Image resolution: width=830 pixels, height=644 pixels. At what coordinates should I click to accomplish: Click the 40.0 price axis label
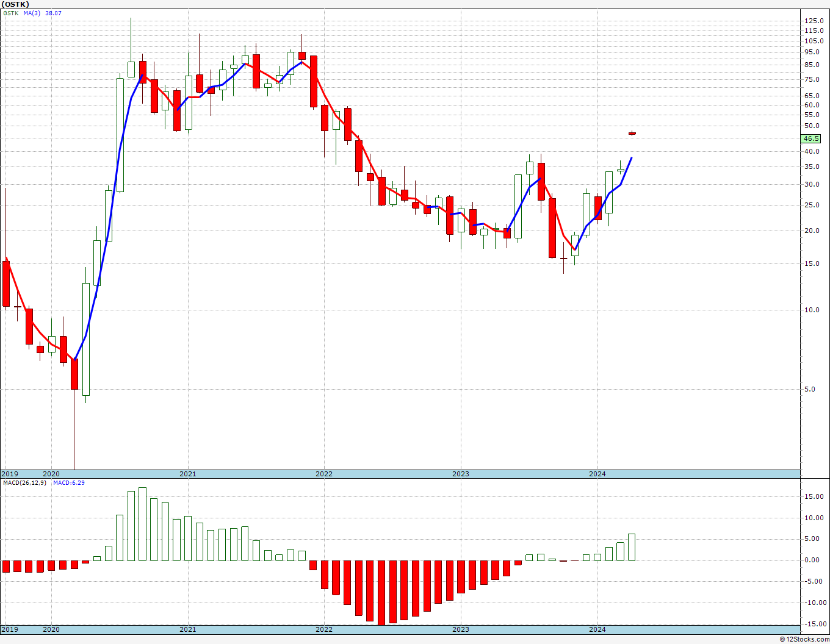point(812,151)
